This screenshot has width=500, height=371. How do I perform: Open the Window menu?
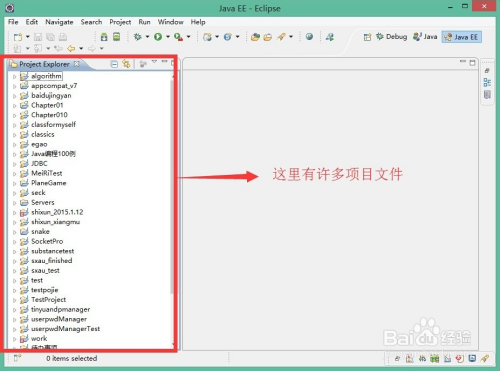171,22
